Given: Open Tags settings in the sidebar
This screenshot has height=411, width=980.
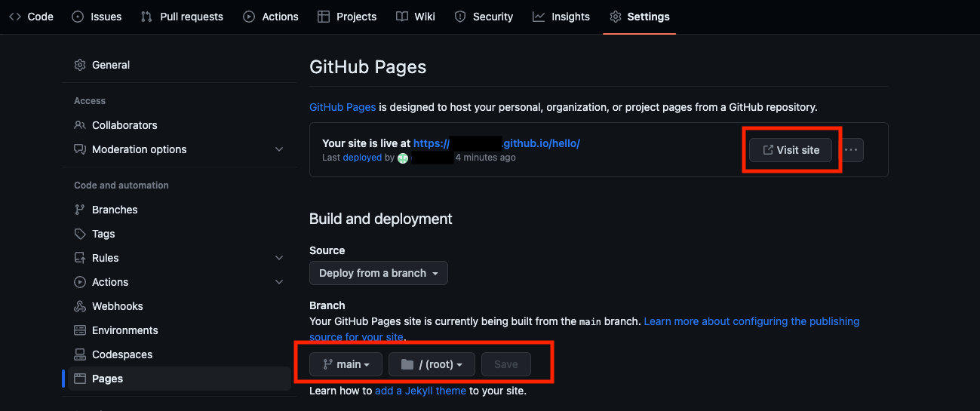Looking at the screenshot, I should (180, 234).
